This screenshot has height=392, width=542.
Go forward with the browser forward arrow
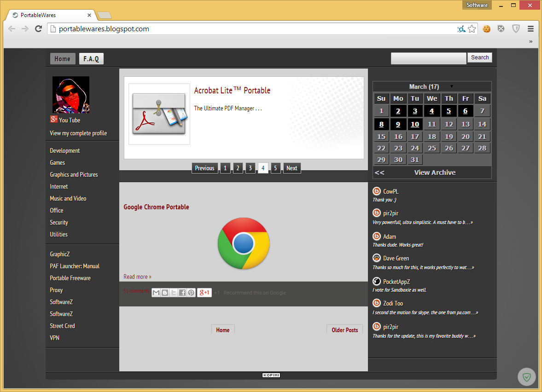tap(25, 29)
